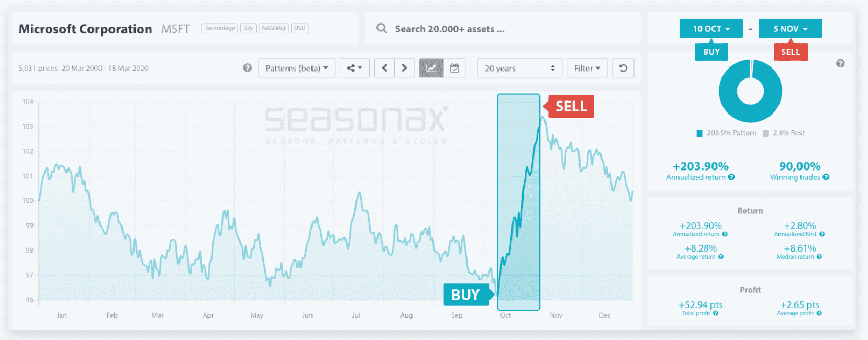Click the search magnifier icon
The height and width of the screenshot is (340, 868).
(382, 29)
